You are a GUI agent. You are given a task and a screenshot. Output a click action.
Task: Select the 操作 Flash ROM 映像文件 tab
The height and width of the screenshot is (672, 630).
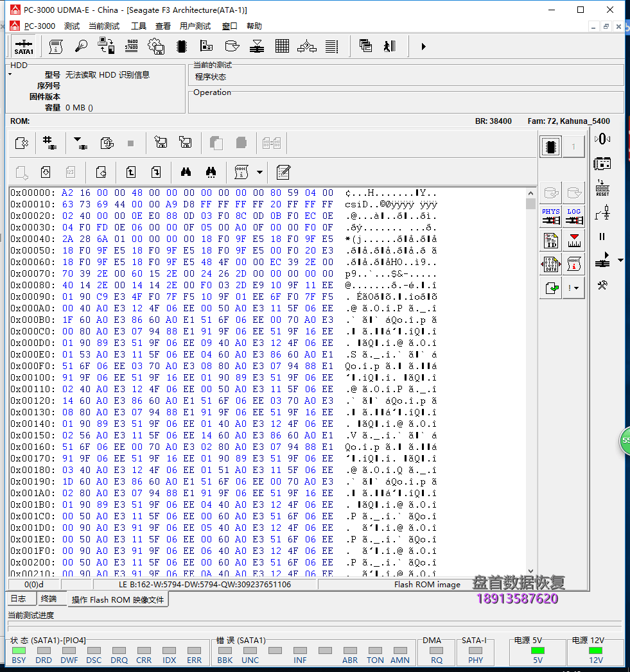(x=118, y=599)
